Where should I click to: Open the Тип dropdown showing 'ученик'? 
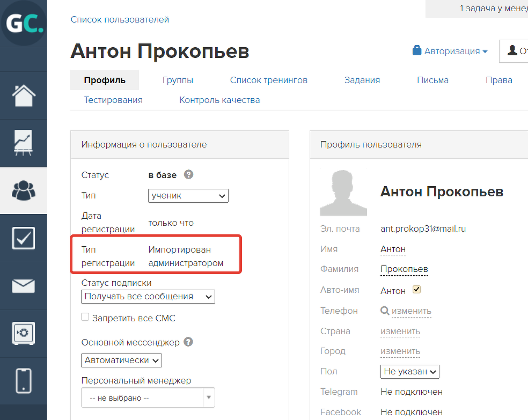188,196
